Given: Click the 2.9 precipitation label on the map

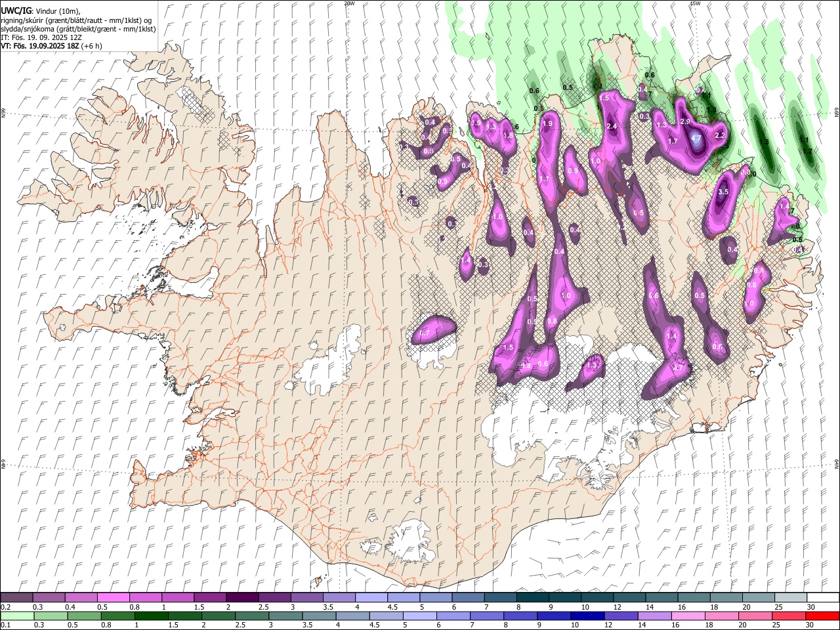Looking at the screenshot, I should (x=684, y=122).
